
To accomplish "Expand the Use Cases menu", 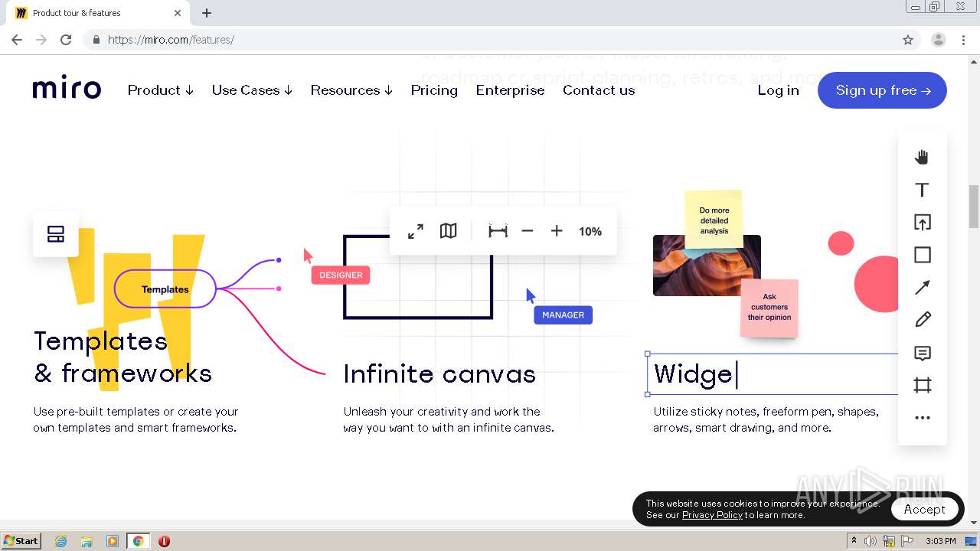I will pos(252,90).
